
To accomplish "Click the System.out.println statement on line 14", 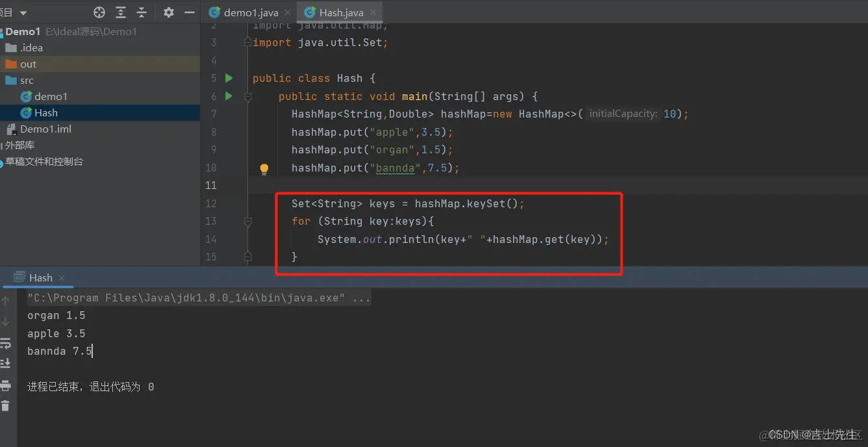I will point(463,239).
